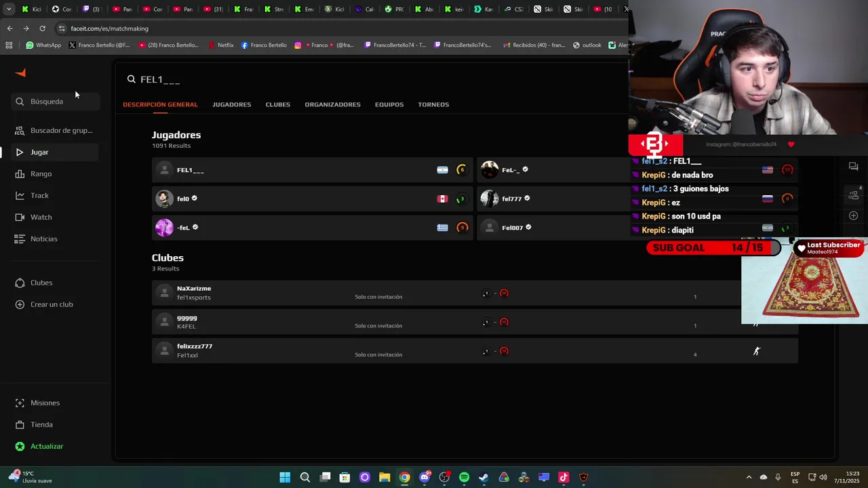Open player FEL1___ result
This screenshot has height=488, width=868.
313,170
